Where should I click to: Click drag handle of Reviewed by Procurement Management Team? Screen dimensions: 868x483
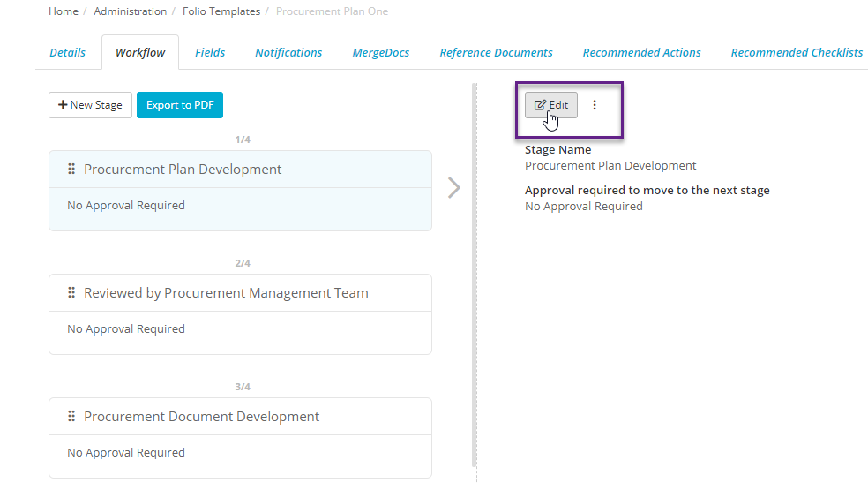(x=71, y=292)
